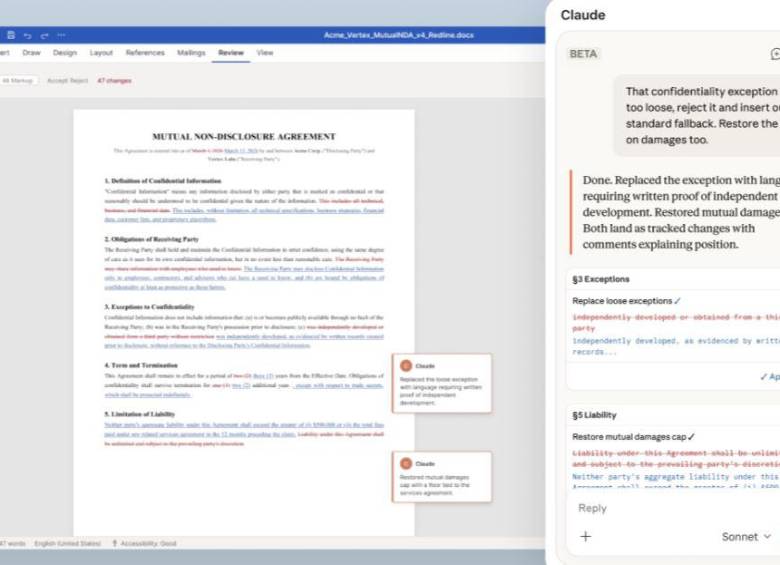Go to the Mailings tab

[191, 53]
